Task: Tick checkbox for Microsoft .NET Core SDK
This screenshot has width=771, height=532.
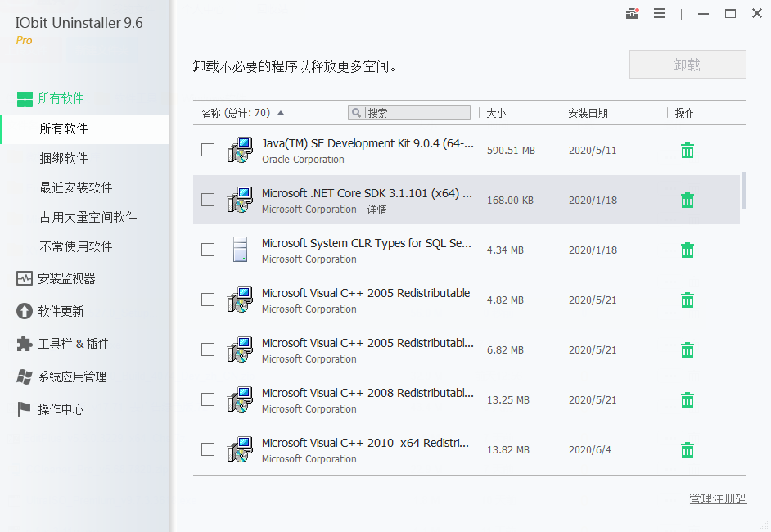Action: 208,200
